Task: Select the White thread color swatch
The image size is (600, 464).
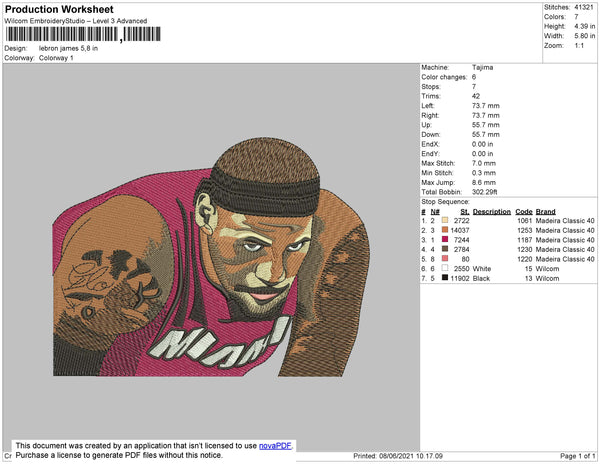Action: point(445,269)
